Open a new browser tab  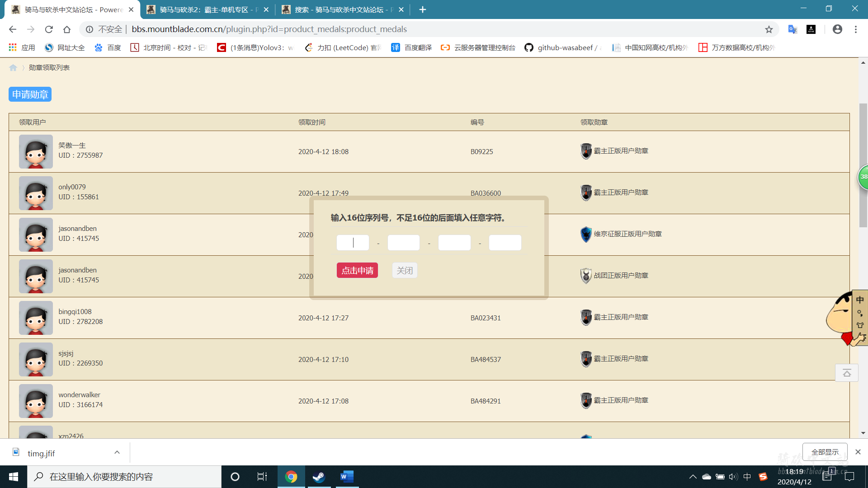[x=423, y=9]
